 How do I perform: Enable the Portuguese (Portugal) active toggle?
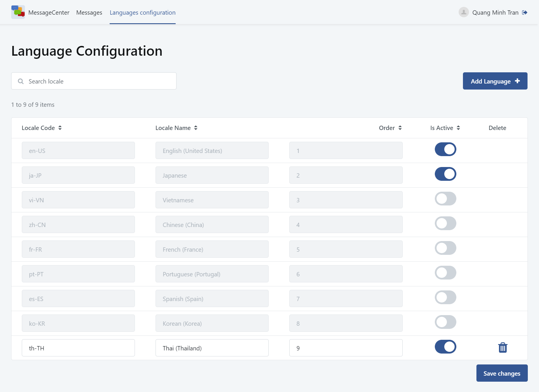tap(445, 273)
